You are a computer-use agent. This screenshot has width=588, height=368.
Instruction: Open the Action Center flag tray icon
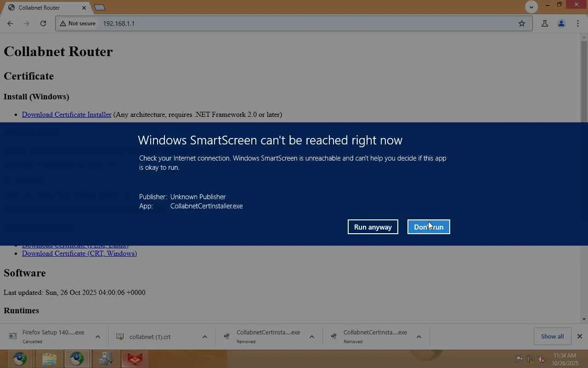coord(520,359)
